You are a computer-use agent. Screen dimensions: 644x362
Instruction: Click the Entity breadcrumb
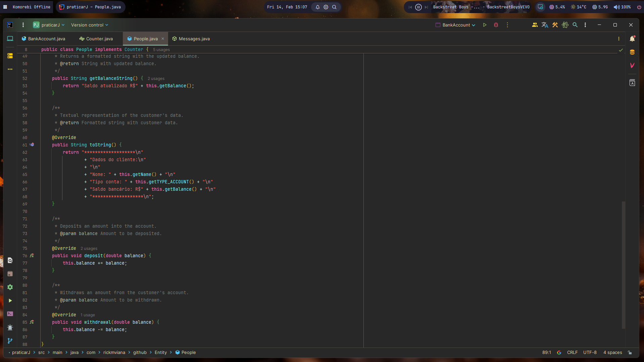(x=161, y=352)
